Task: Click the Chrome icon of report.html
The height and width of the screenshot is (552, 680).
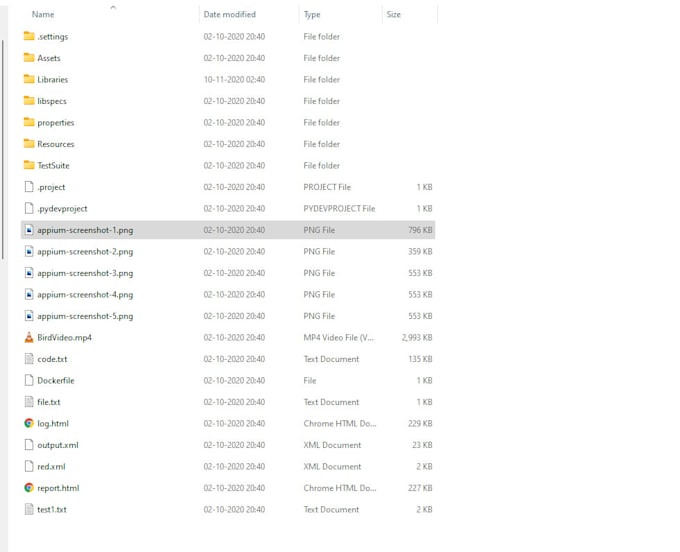Action: [29, 487]
